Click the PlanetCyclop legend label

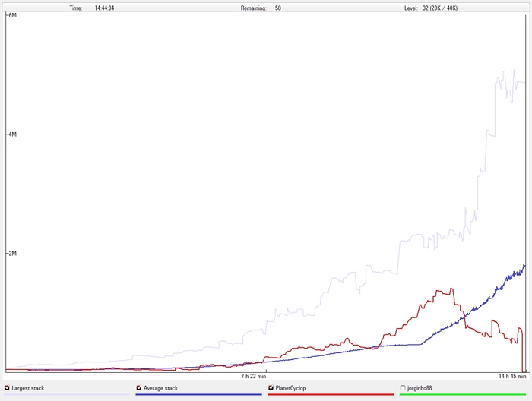click(x=290, y=388)
